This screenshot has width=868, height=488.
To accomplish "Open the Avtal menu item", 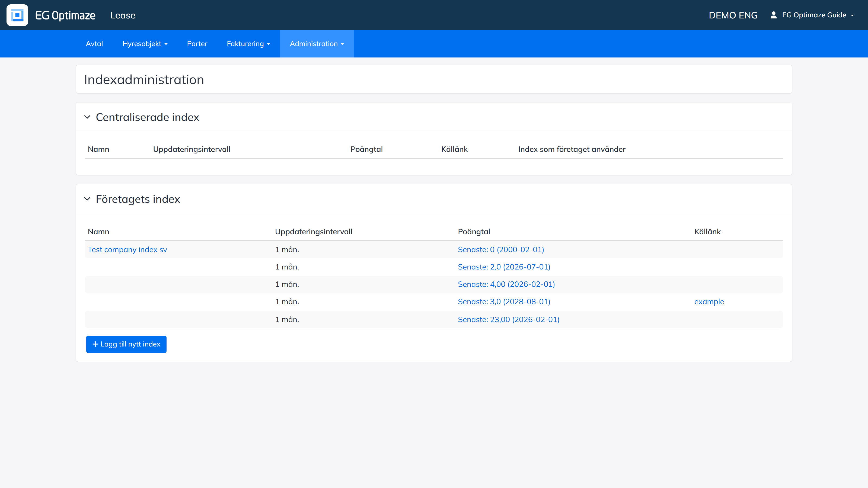I will click(94, 44).
